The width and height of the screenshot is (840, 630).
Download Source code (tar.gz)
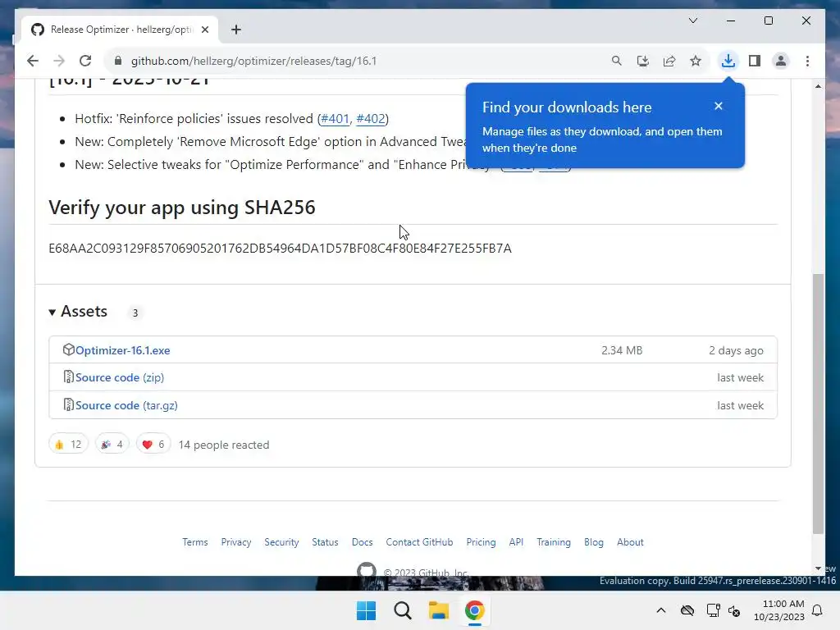126,405
